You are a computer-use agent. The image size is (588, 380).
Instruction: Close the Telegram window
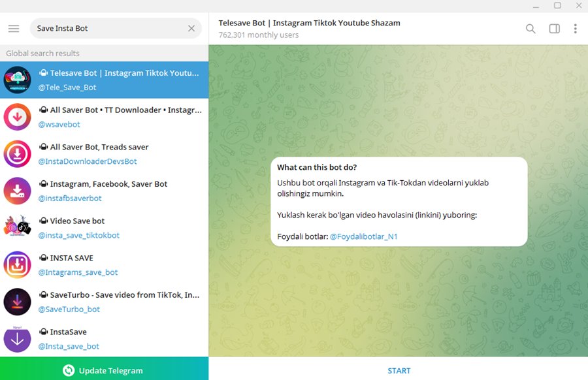[579, 6]
